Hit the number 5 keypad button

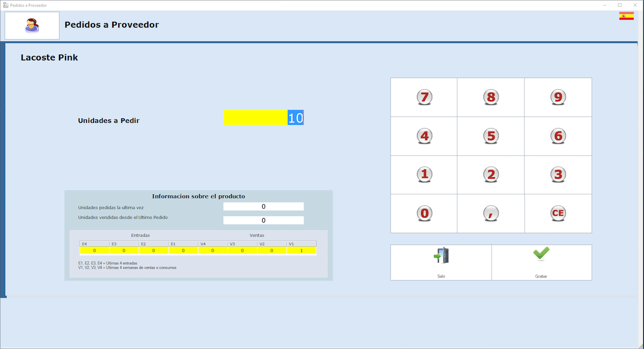[x=491, y=136]
